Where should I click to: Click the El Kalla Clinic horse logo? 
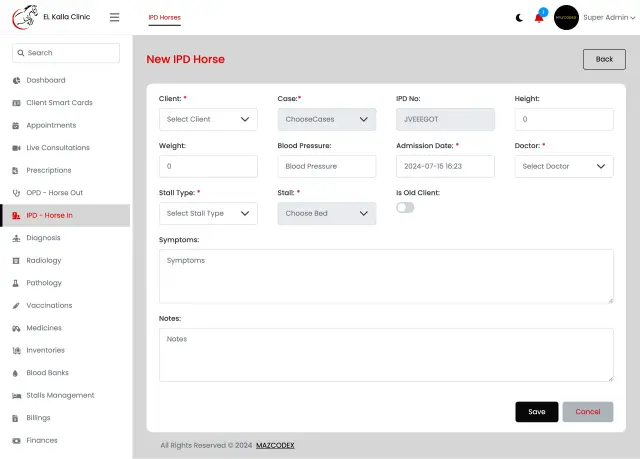[x=25, y=17]
